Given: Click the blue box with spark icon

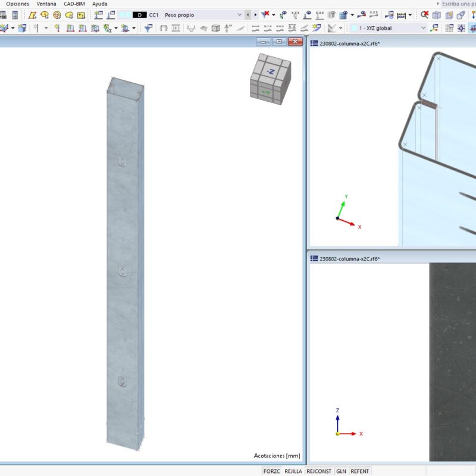Looking at the screenshot, I should 22,28.
